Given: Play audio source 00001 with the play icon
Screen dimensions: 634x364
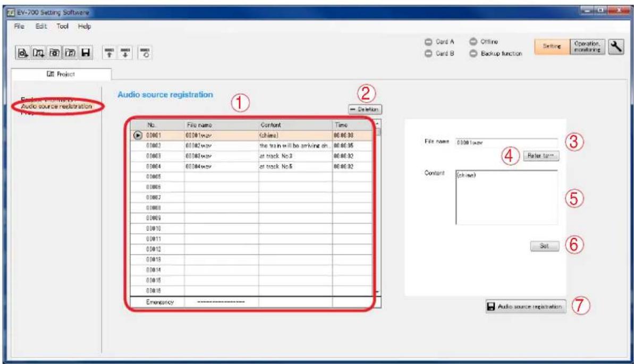Looking at the screenshot, I should (138, 136).
